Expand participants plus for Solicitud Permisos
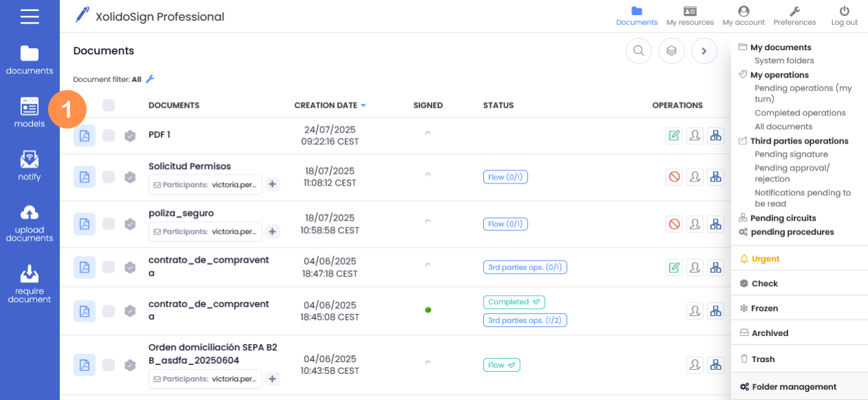Viewport: 868px width, 400px height. pyautogui.click(x=273, y=184)
